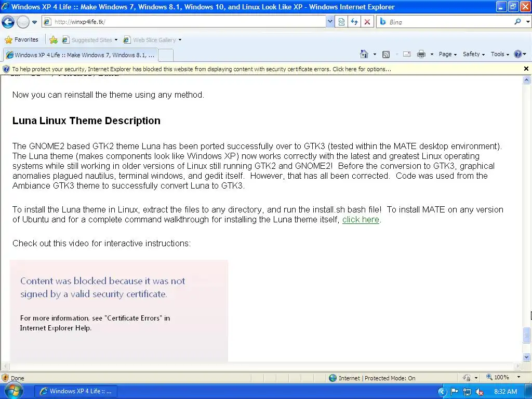Click the page icon in the address bar
The width and height of the screenshot is (532, 399).
pos(47,22)
